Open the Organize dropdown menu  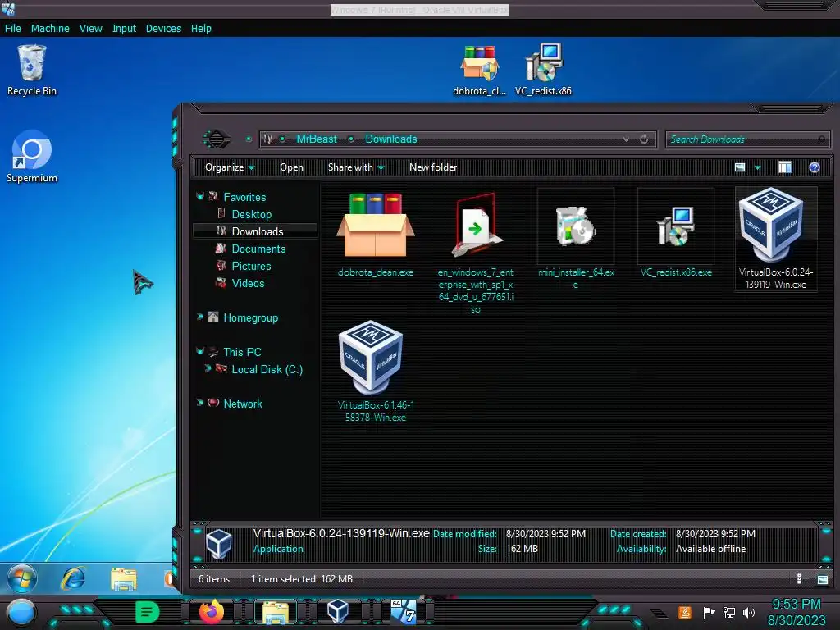[x=230, y=167]
